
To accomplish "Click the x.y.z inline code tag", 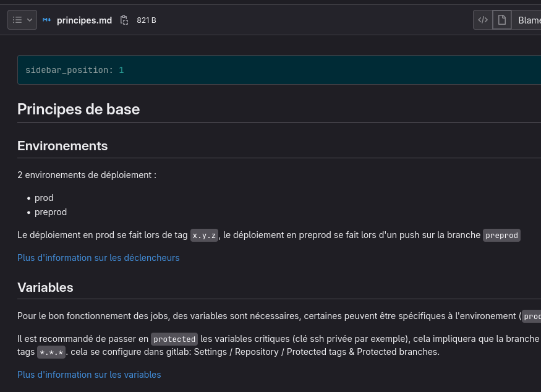I will tap(204, 236).
